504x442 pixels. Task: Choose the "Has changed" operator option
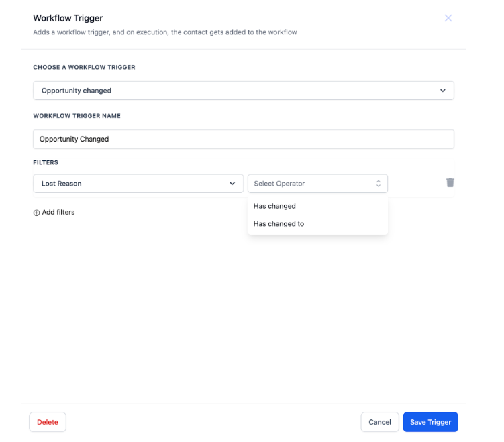click(274, 206)
